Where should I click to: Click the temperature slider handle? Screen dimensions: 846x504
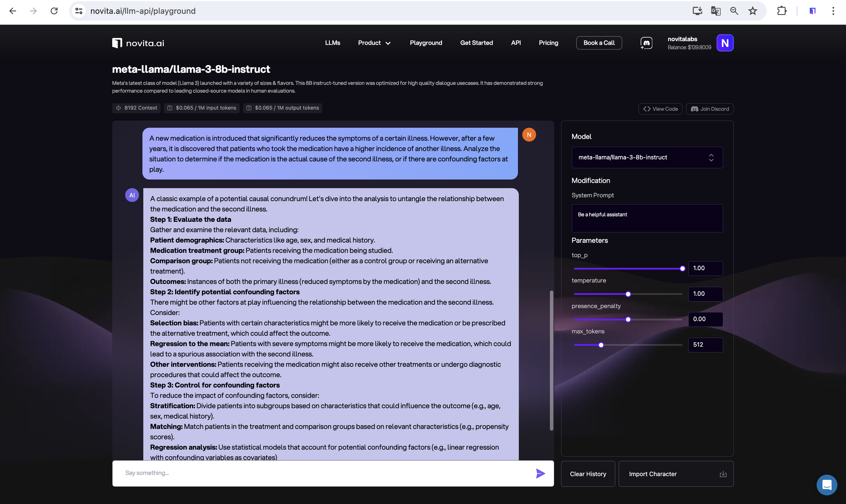tap(628, 294)
